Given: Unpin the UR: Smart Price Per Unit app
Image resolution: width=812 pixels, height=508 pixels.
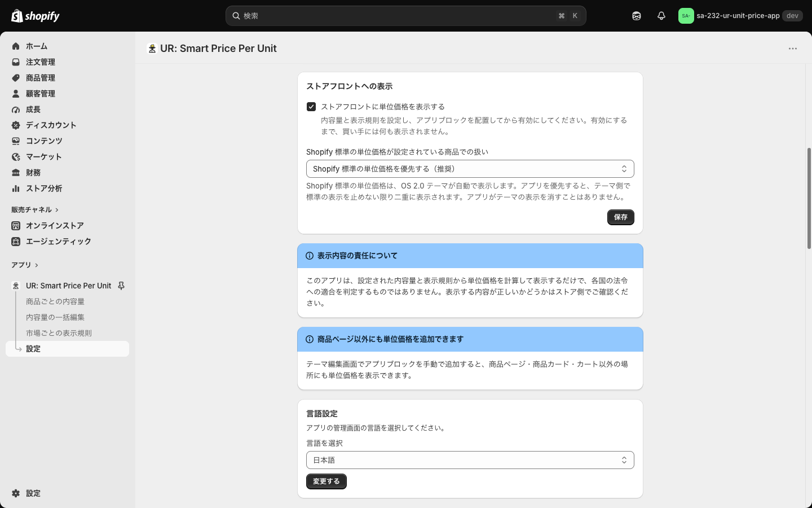Looking at the screenshot, I should coord(121,286).
